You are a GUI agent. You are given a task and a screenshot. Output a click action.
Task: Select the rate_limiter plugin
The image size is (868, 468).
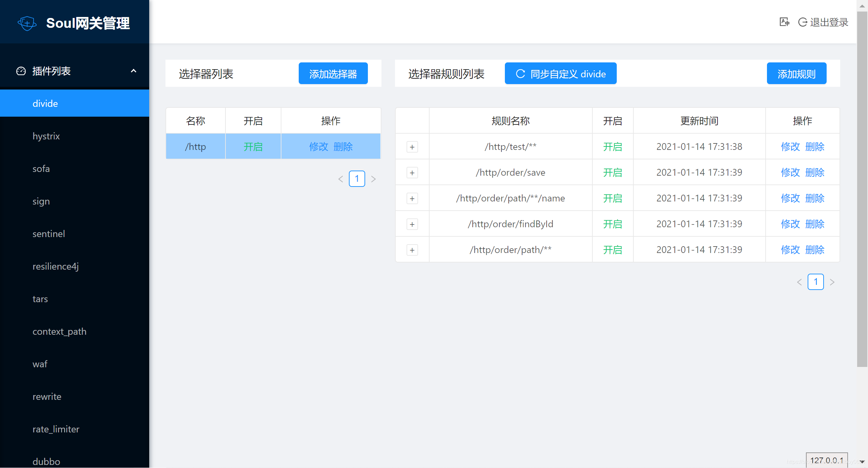pyautogui.click(x=56, y=429)
